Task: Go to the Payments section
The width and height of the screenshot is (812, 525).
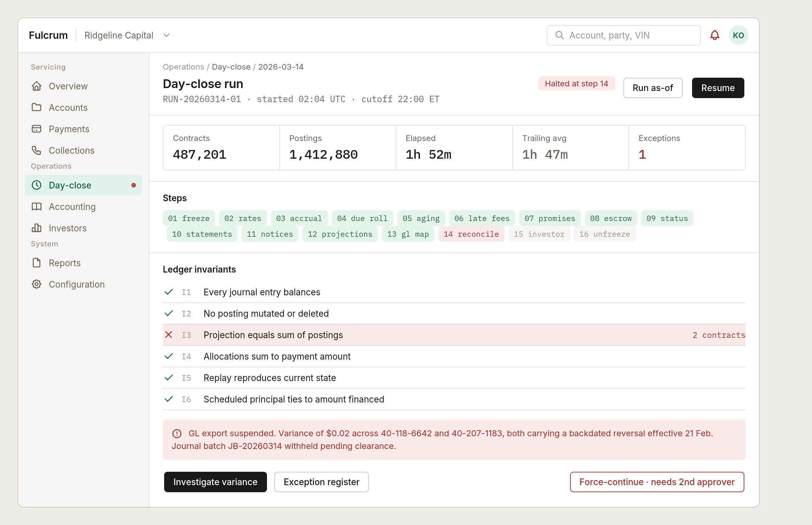Action: [83, 129]
